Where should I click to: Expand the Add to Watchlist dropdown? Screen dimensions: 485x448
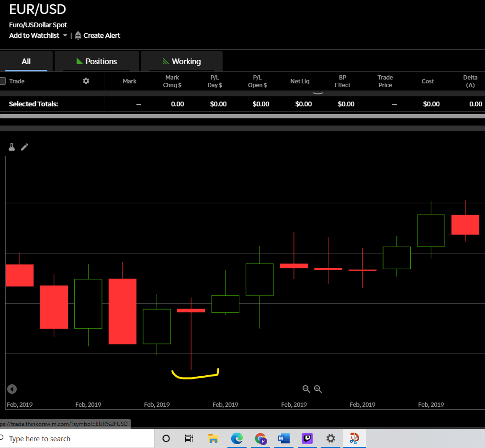(x=65, y=35)
